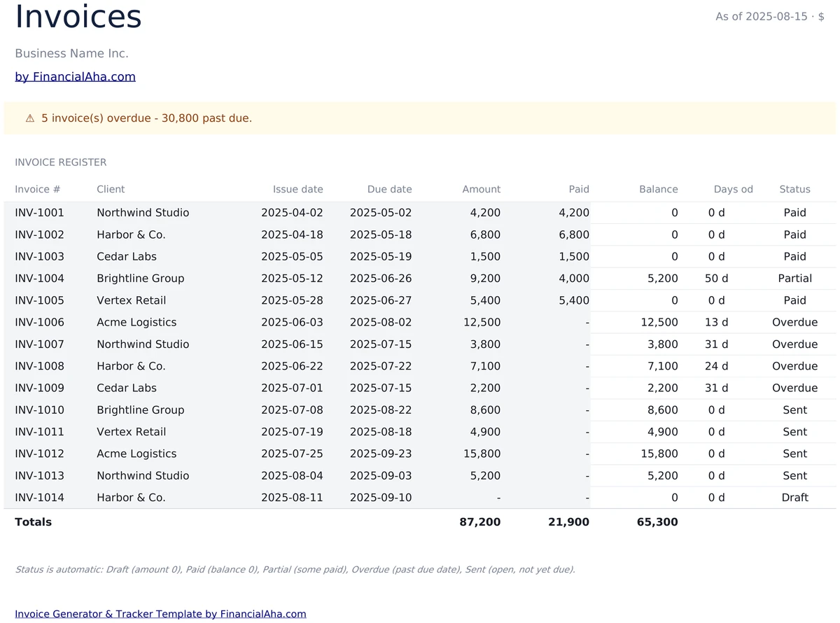This screenshot has height=623, width=840.
Task: Click due date 2025-09-23
Action: coord(381,454)
